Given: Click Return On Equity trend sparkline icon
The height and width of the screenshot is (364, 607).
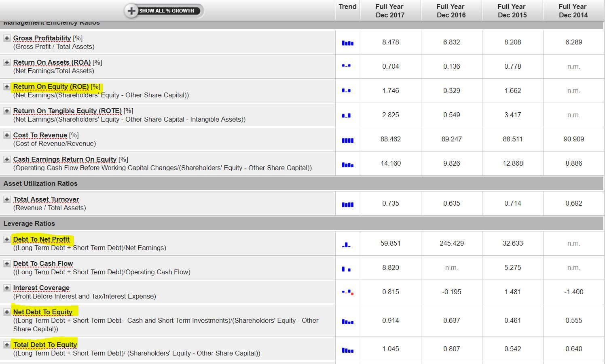Looking at the screenshot, I should coord(346,90).
